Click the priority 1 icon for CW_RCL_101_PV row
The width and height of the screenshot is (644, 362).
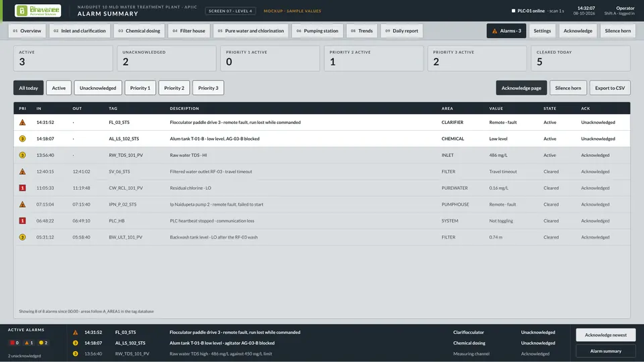pyautogui.click(x=23, y=188)
